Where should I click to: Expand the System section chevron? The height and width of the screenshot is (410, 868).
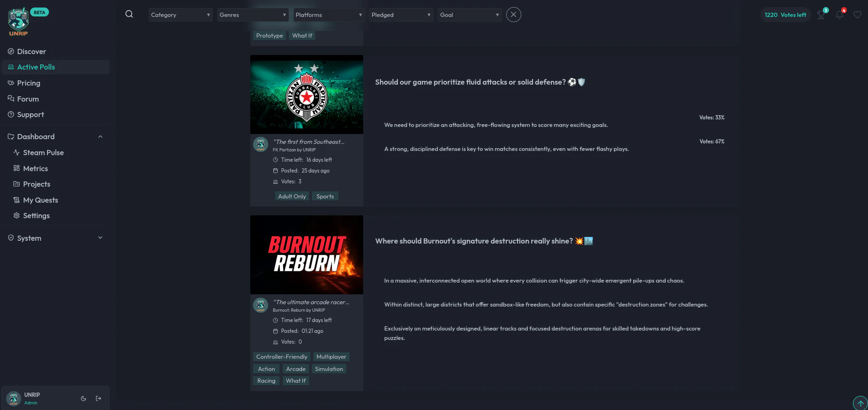coord(100,238)
